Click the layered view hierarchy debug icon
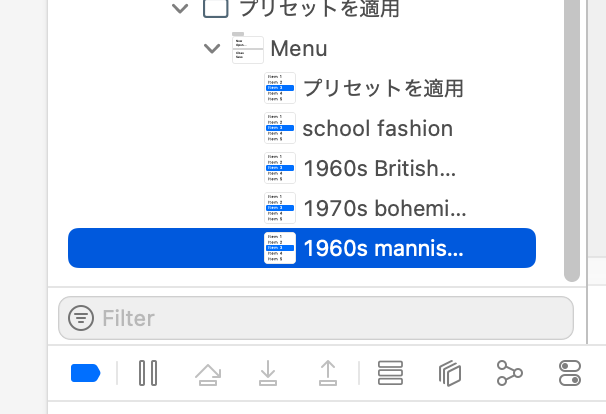The height and width of the screenshot is (414, 606). click(x=450, y=374)
